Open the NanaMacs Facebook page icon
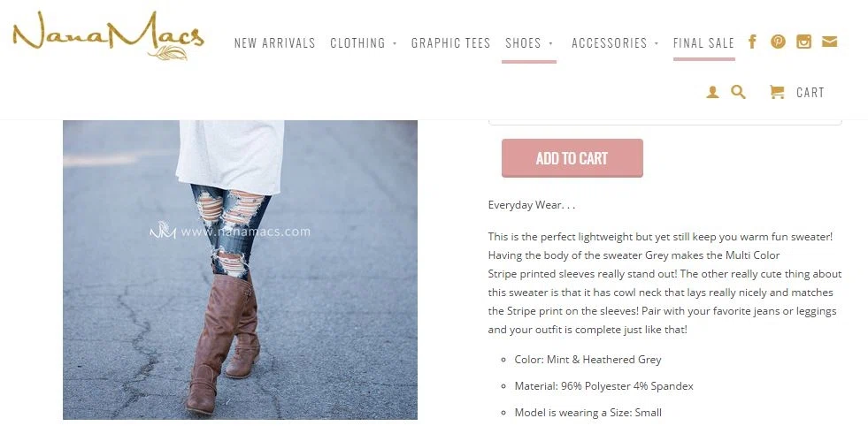The image size is (868, 426). (752, 42)
